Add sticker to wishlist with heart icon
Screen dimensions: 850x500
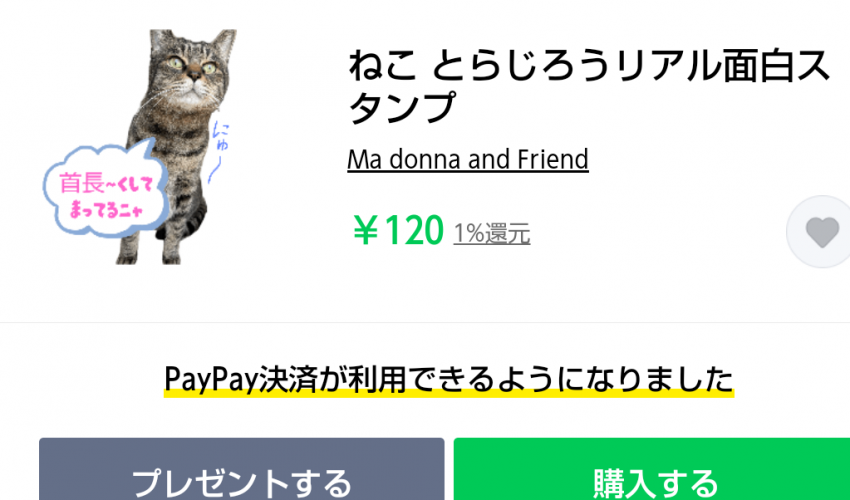point(821,232)
